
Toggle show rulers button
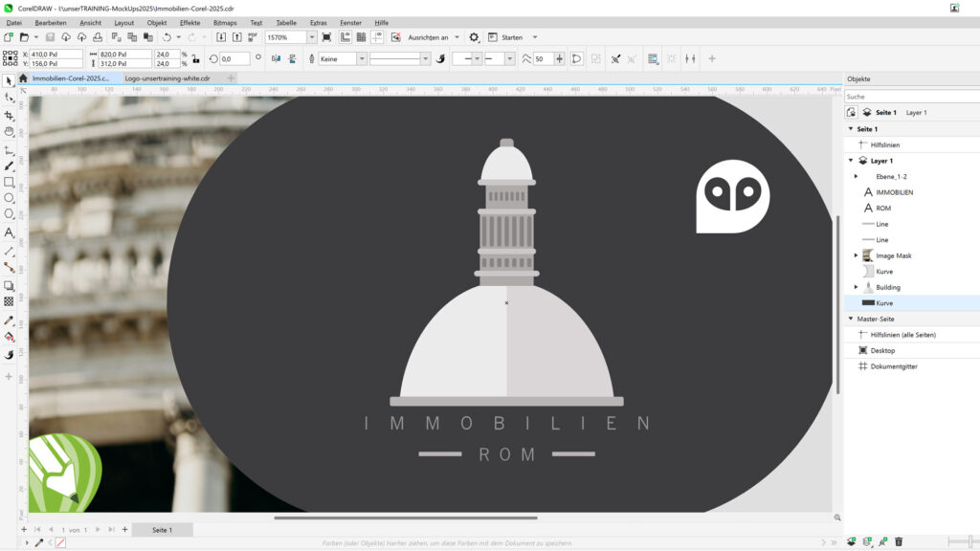point(345,37)
